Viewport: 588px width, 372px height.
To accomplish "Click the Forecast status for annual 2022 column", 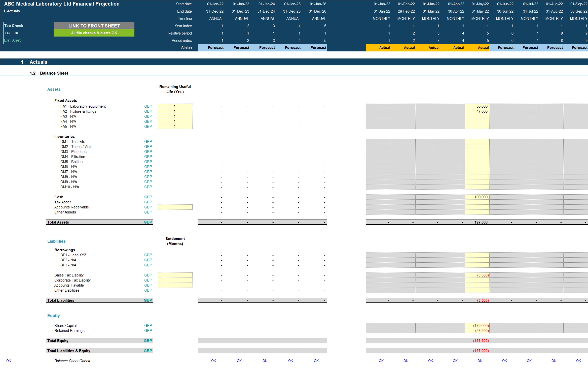I will [211, 48].
